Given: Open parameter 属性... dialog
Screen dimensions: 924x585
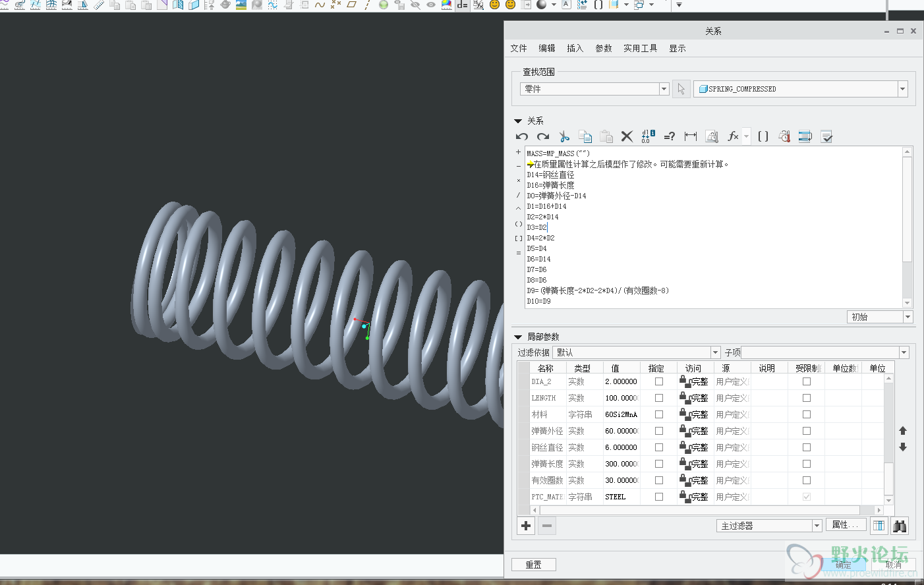Looking at the screenshot, I should tap(846, 525).
